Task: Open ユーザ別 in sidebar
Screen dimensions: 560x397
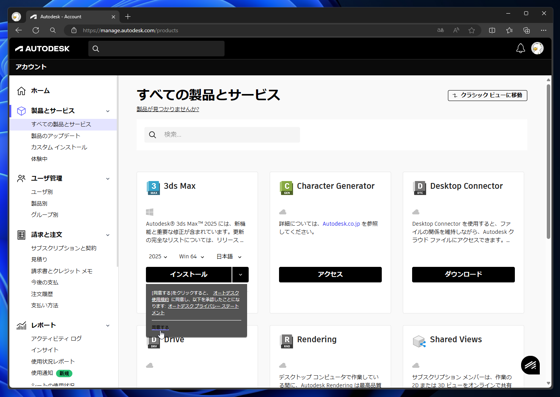Action: click(42, 192)
